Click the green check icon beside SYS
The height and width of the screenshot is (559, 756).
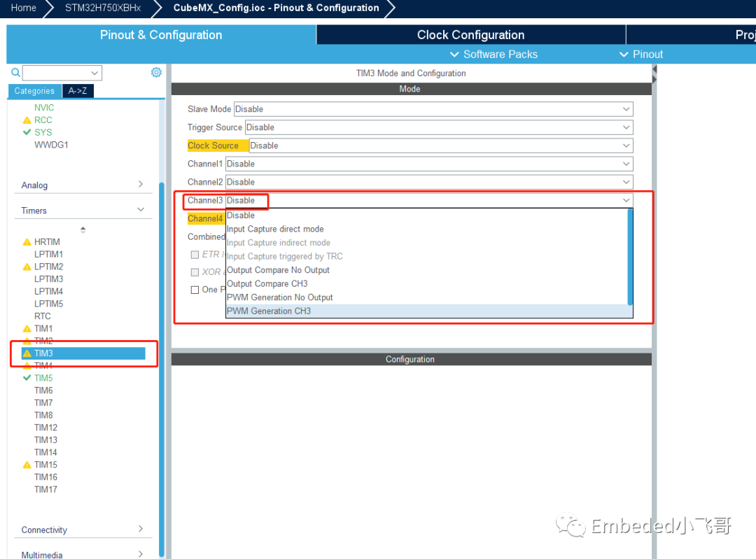(27, 132)
